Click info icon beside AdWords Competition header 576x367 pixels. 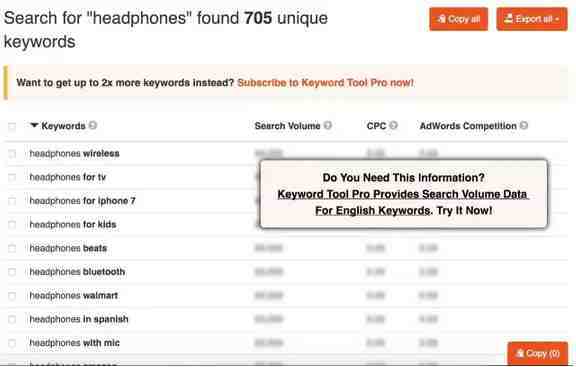(x=524, y=125)
